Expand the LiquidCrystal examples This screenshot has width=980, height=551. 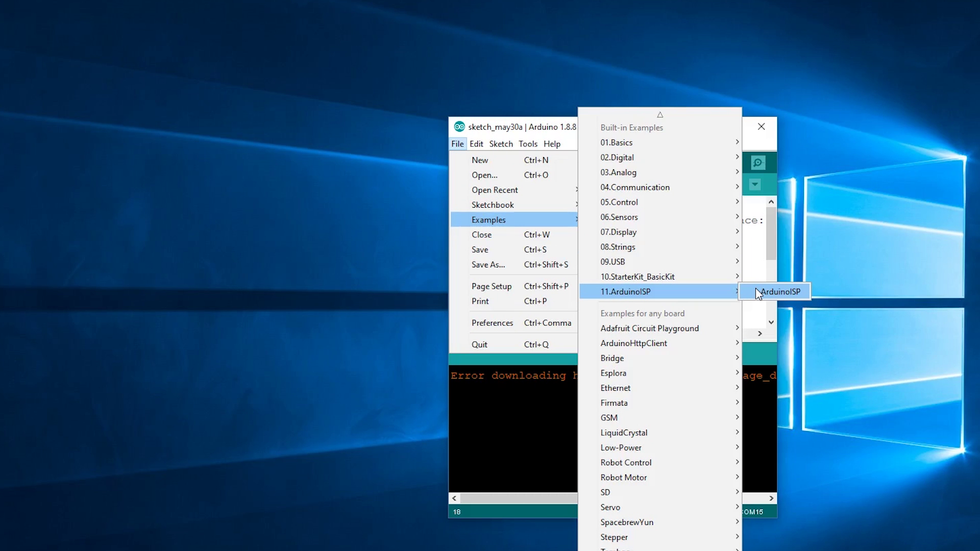(660, 433)
